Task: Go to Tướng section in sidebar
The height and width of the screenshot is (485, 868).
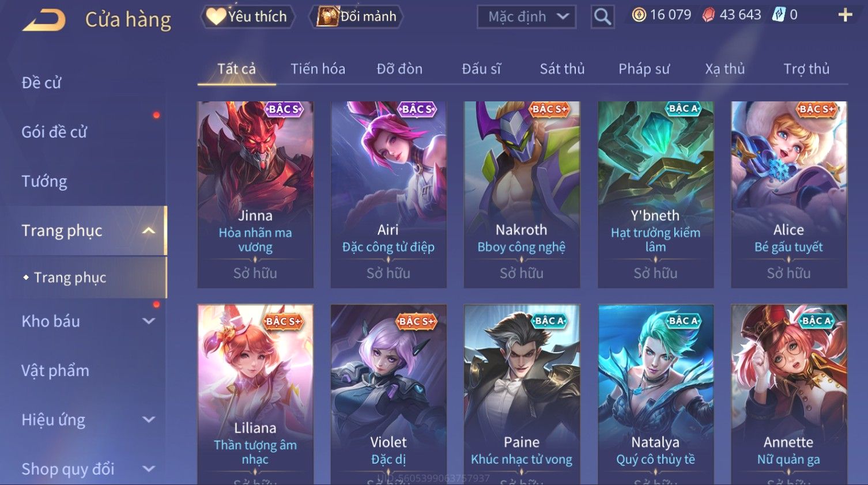Action: (44, 181)
